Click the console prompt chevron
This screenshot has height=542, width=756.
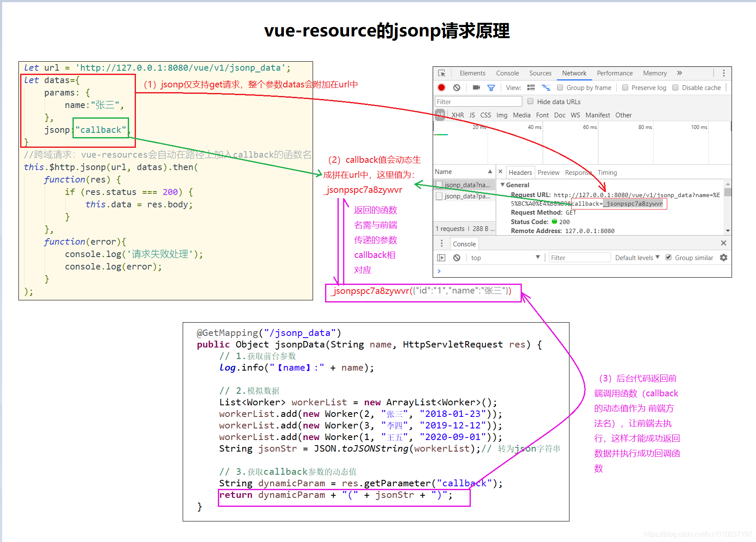(439, 271)
